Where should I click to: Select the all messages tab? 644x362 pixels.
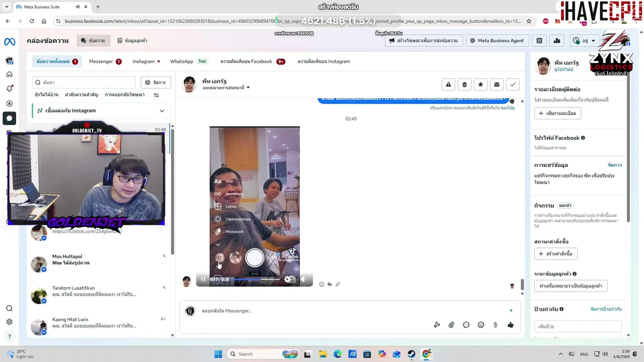pos(57,61)
